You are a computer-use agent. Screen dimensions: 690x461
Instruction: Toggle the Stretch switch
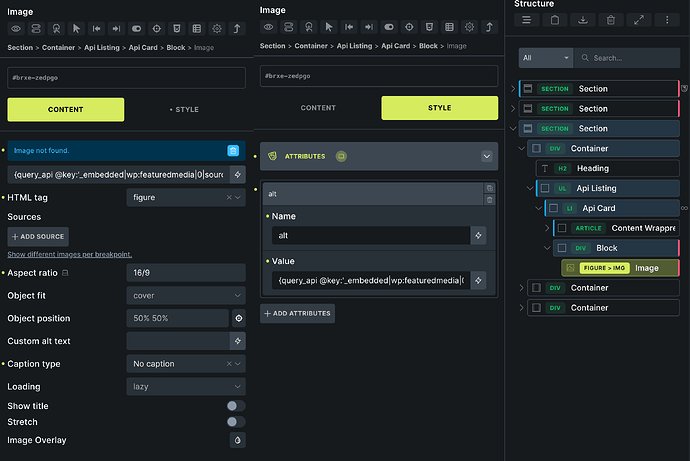pos(236,422)
